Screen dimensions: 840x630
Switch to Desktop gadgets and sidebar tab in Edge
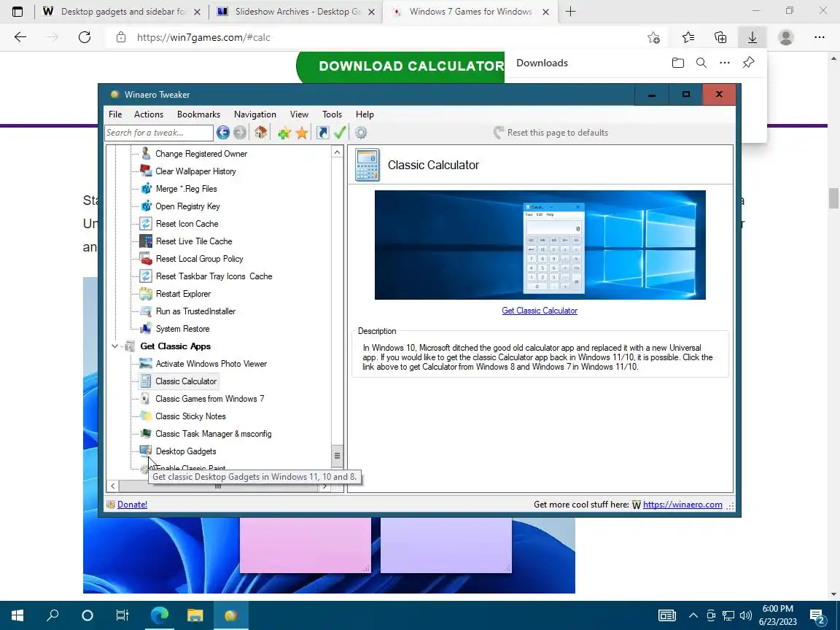(x=122, y=11)
